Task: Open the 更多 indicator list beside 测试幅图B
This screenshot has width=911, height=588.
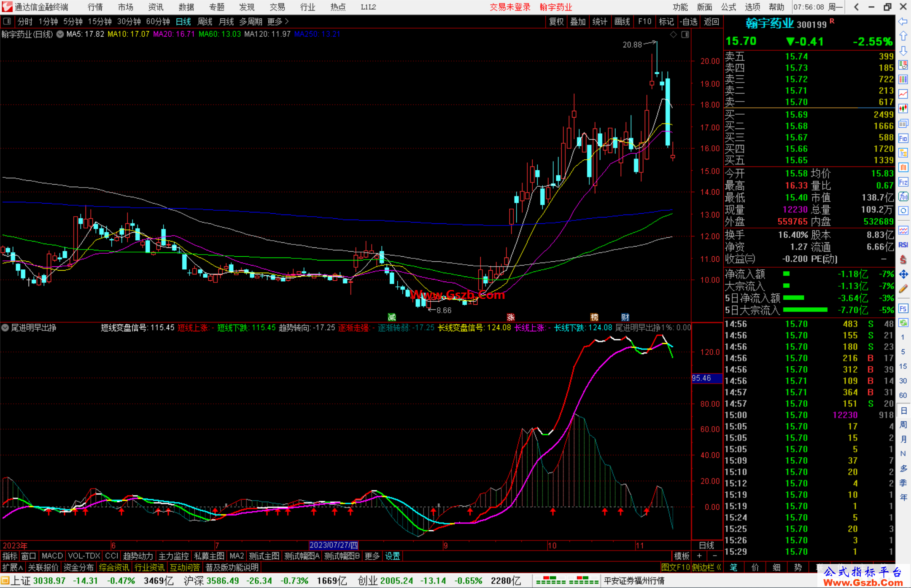Action: point(372,556)
